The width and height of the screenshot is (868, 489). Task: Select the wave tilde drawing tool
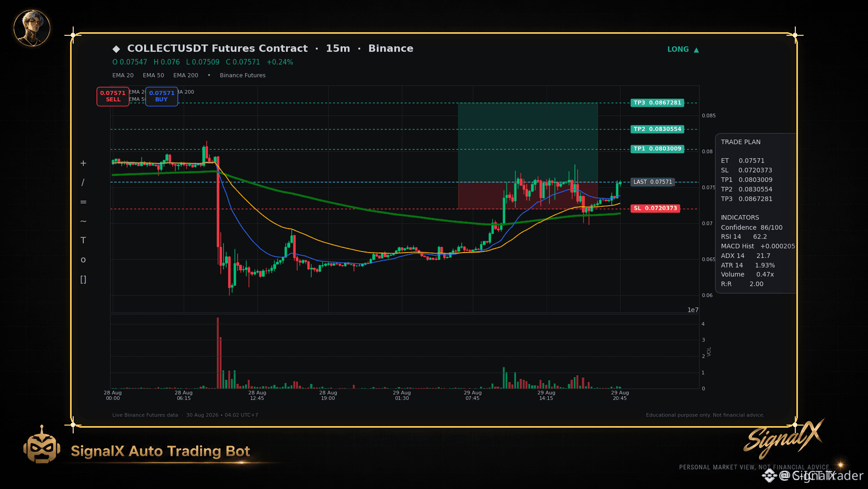coord(83,221)
